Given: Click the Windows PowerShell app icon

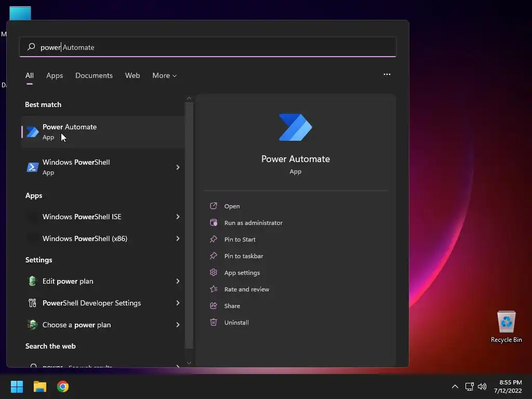Looking at the screenshot, I should pyautogui.click(x=33, y=167).
